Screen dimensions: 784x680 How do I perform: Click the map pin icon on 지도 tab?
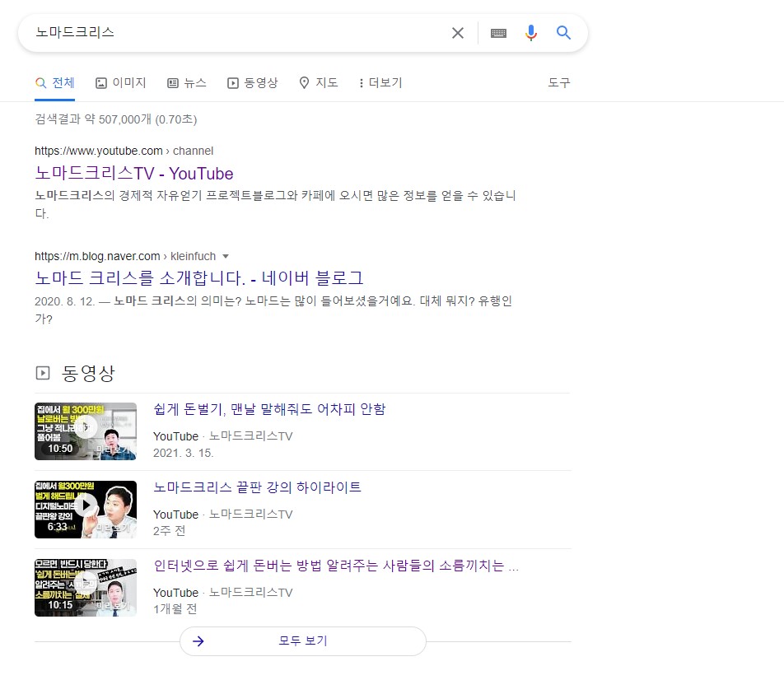click(304, 83)
